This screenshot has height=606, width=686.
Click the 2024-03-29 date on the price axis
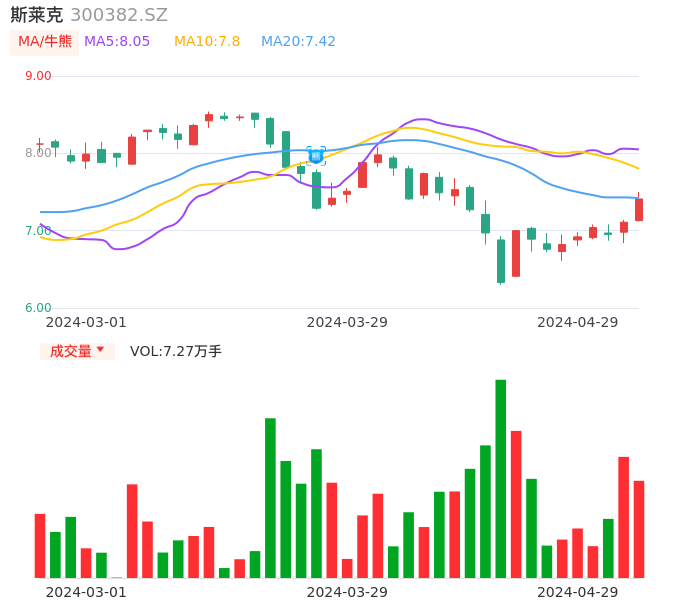(347, 322)
